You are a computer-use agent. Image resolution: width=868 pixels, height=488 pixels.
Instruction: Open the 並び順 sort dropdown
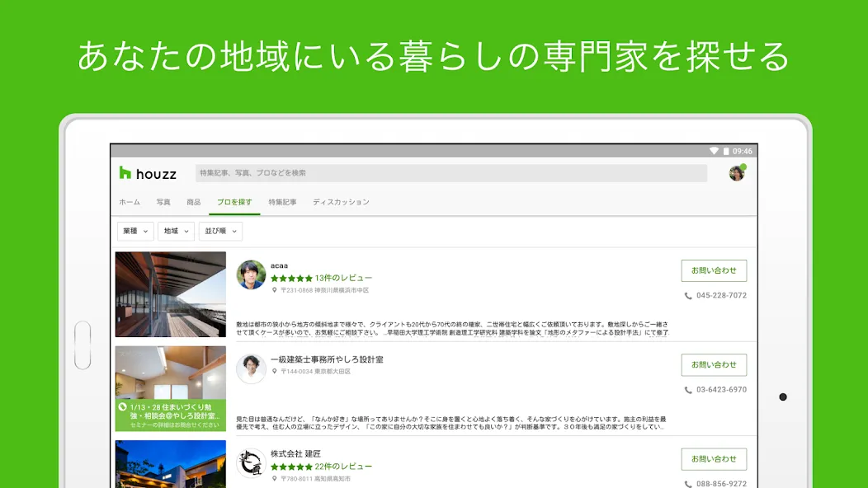220,232
